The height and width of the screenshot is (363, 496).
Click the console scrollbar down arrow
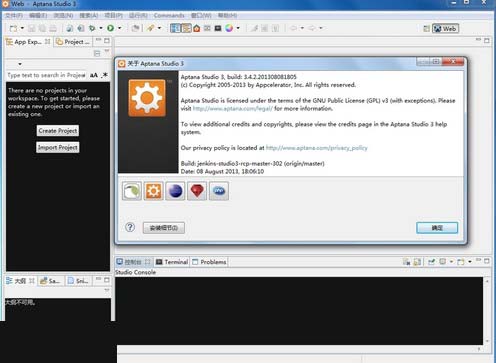487,341
